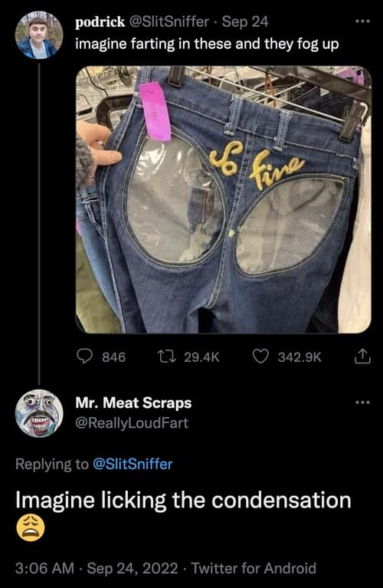The height and width of the screenshot is (588, 383).
Task: Click the podrick display name
Action: pos(100,22)
